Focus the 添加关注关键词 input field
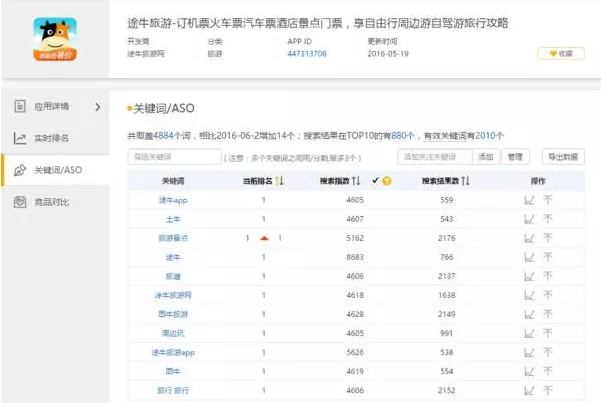612x416 pixels. 435,157
